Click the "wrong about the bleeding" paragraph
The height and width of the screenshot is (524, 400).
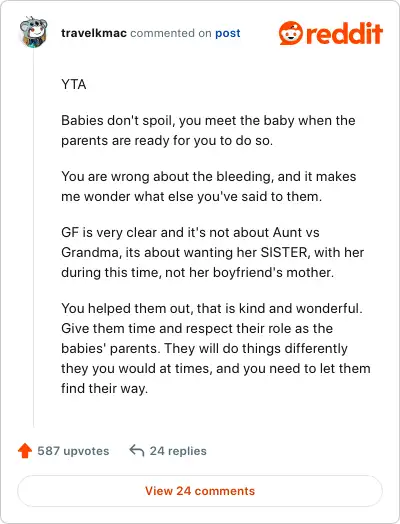point(209,186)
